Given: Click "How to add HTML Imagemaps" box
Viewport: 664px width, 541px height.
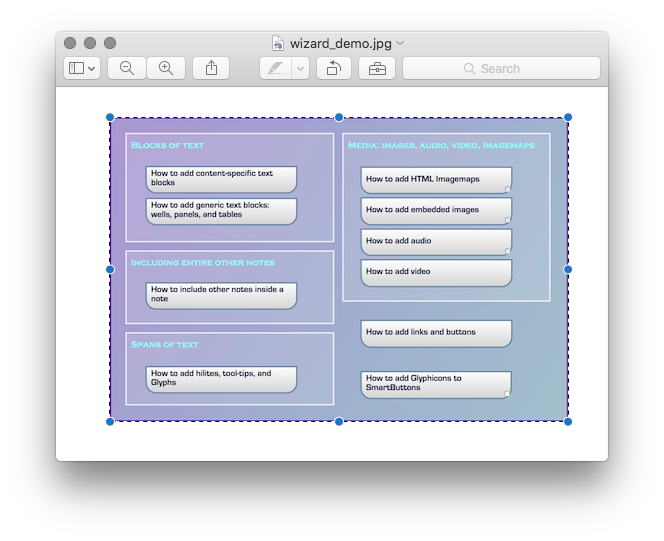Looking at the screenshot, I should coord(436,180).
